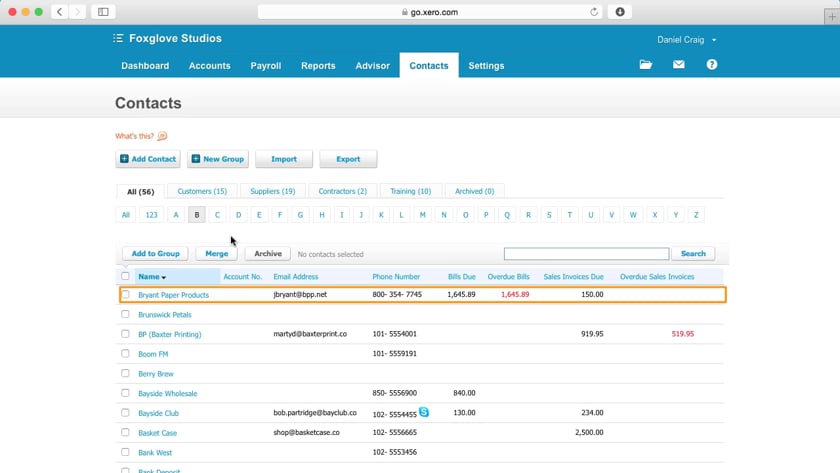
Task: Click the Search button
Action: [693, 253]
